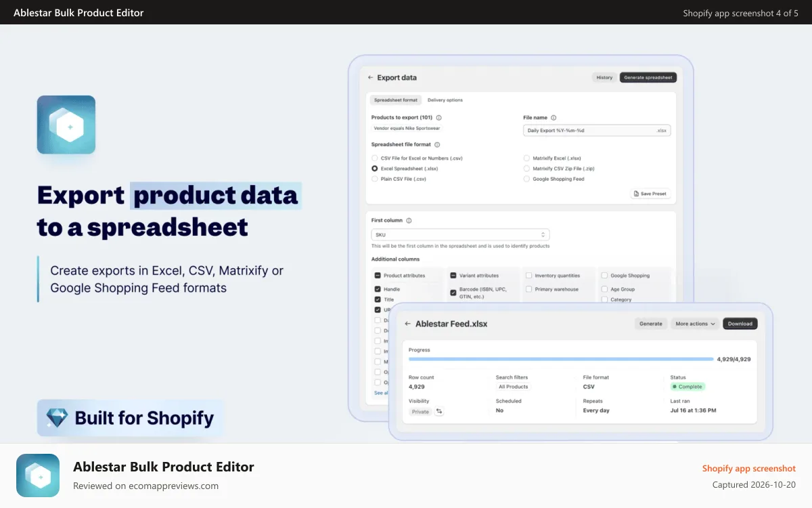Click the Jul 16 at 1:36 PM value

693,410
